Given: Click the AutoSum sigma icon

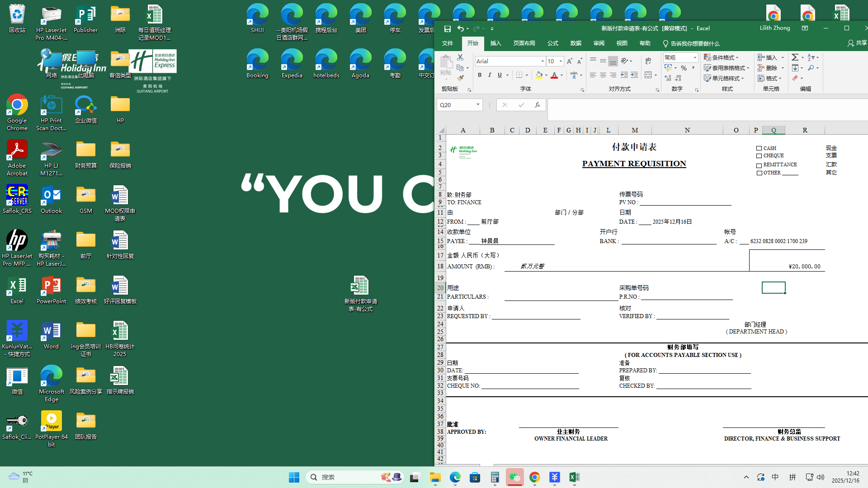Looking at the screenshot, I should tap(795, 57).
